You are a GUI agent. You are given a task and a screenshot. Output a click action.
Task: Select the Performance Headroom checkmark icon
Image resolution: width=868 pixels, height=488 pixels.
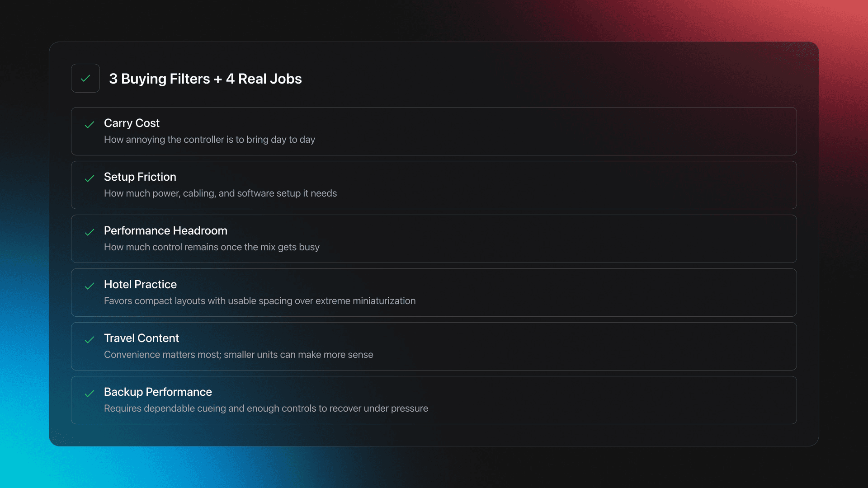90,233
